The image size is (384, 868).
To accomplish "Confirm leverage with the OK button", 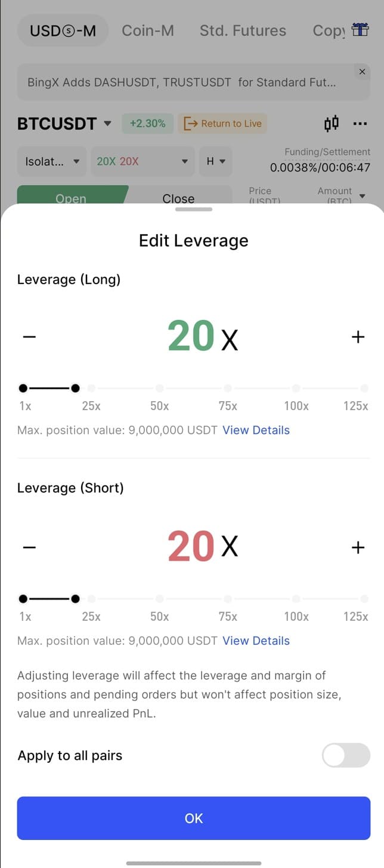I will point(194,818).
